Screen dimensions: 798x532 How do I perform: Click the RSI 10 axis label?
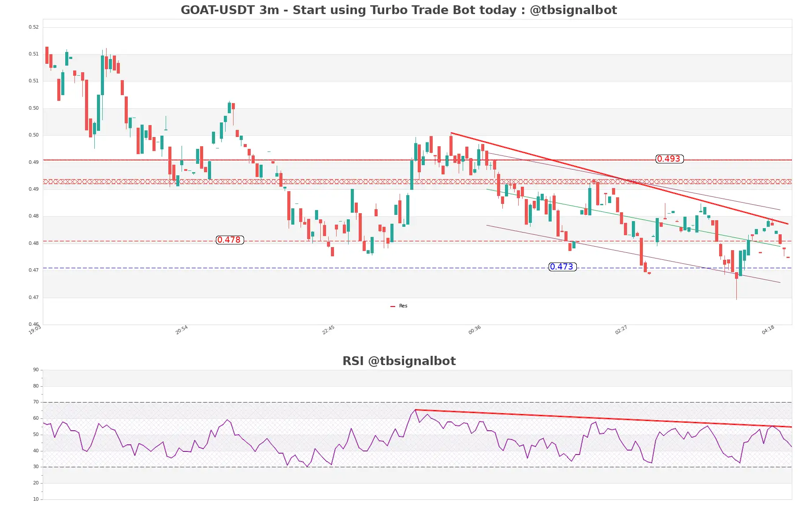click(36, 499)
